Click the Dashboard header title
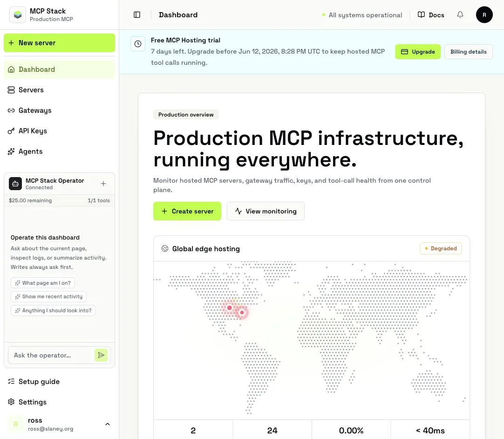 [x=178, y=15]
